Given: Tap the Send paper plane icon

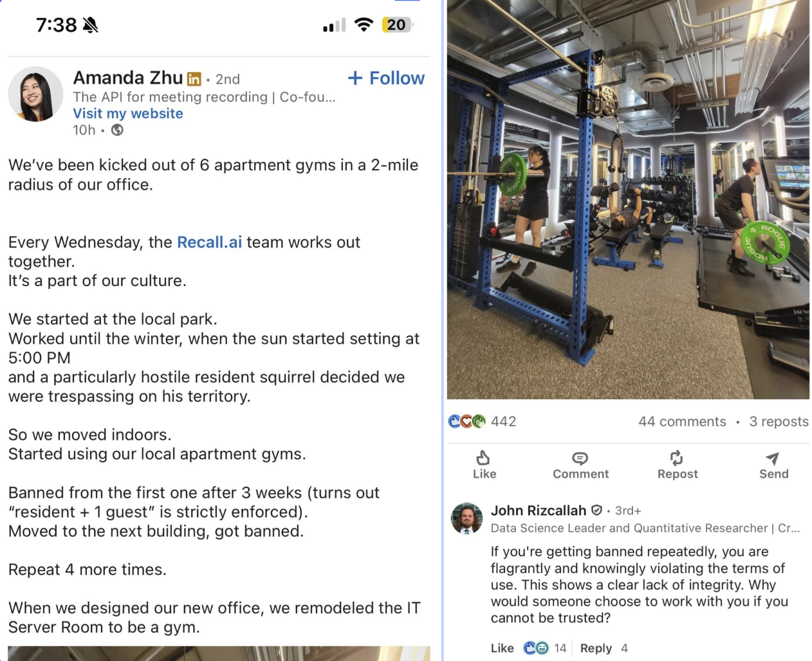Looking at the screenshot, I should pos(772,458).
